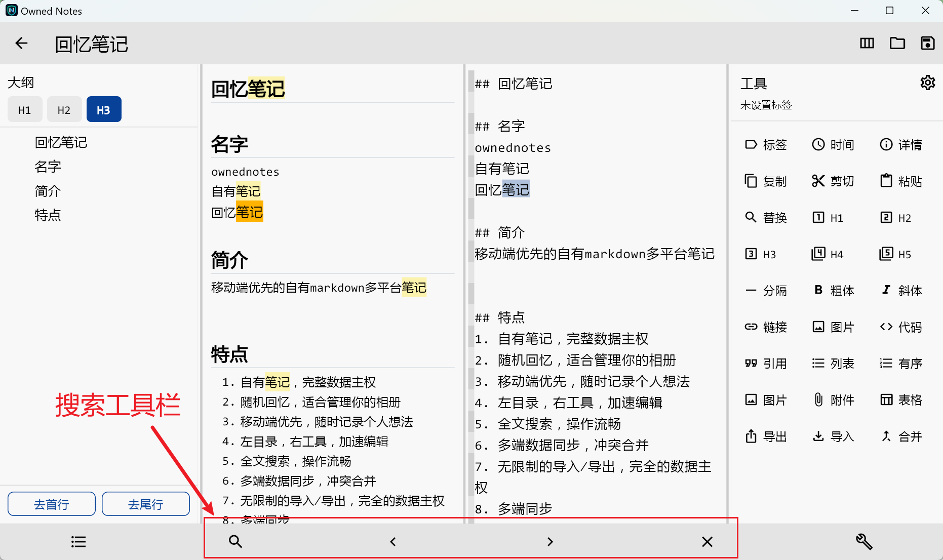Insert H3 heading from tools panel
This screenshot has width=943, height=560.
(761, 254)
